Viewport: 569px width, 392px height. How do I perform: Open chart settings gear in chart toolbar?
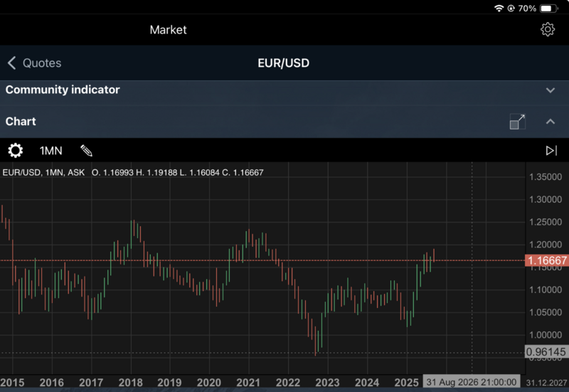(15, 151)
